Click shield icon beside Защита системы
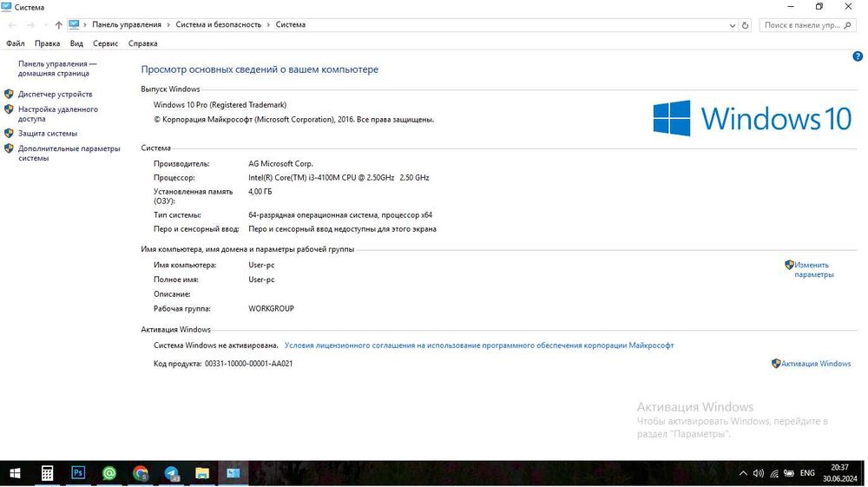Image resolution: width=868 pixels, height=487 pixels. pos(9,134)
